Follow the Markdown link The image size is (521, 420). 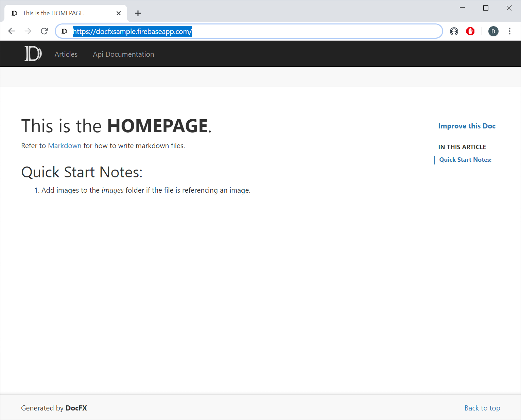pyautogui.click(x=65, y=146)
